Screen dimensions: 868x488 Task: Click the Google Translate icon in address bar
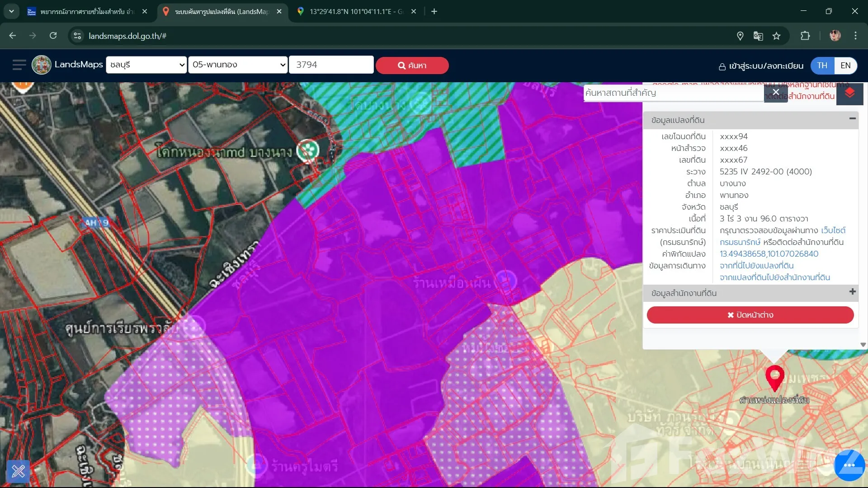pyautogui.click(x=758, y=36)
